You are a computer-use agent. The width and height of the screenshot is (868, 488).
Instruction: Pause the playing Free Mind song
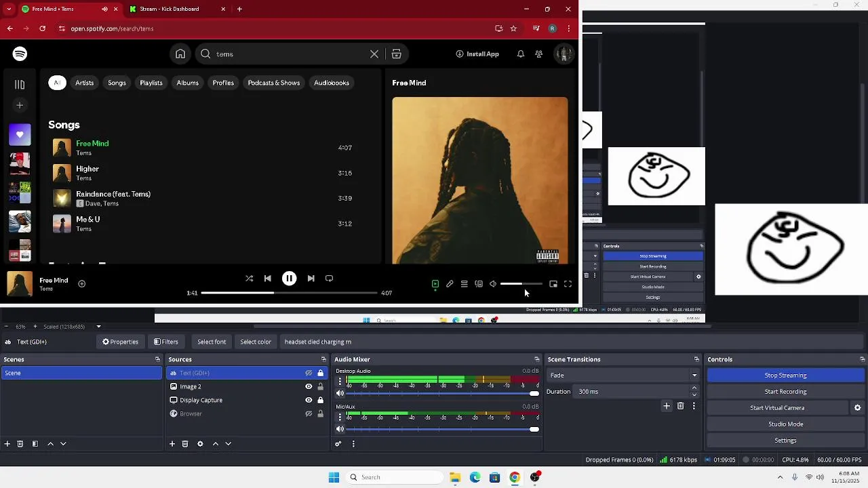(289, 279)
